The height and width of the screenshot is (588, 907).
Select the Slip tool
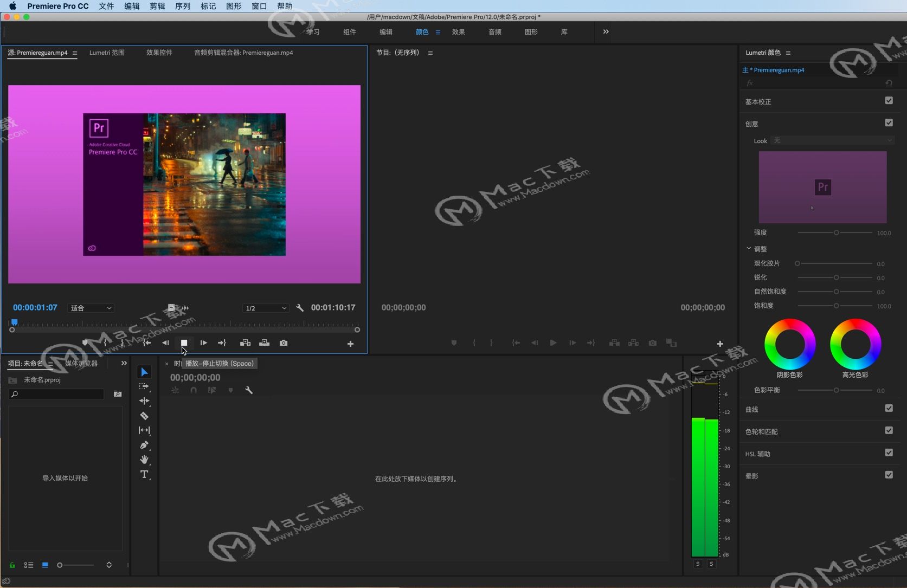pyautogui.click(x=144, y=430)
